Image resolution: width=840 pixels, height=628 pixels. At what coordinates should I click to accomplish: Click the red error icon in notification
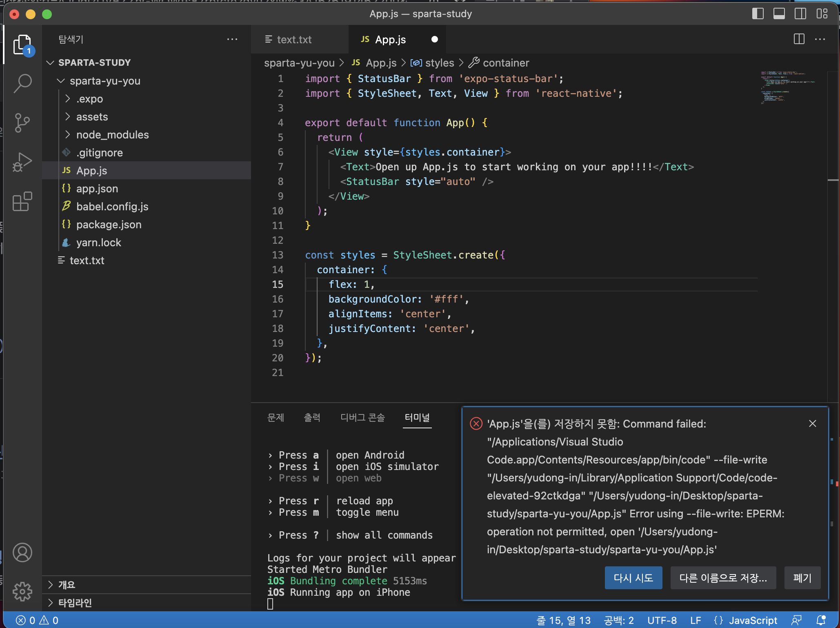point(476,423)
